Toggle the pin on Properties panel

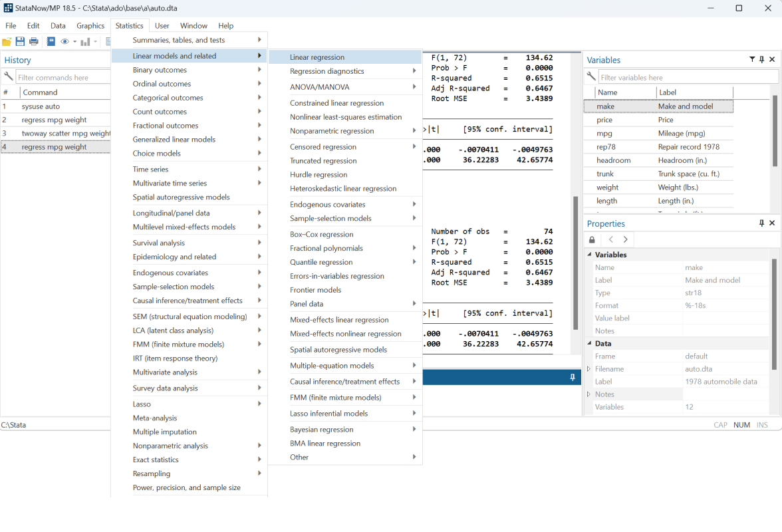pyautogui.click(x=762, y=223)
